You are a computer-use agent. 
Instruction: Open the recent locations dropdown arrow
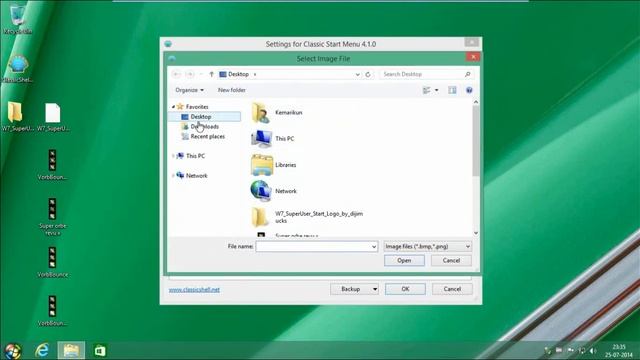point(201,74)
